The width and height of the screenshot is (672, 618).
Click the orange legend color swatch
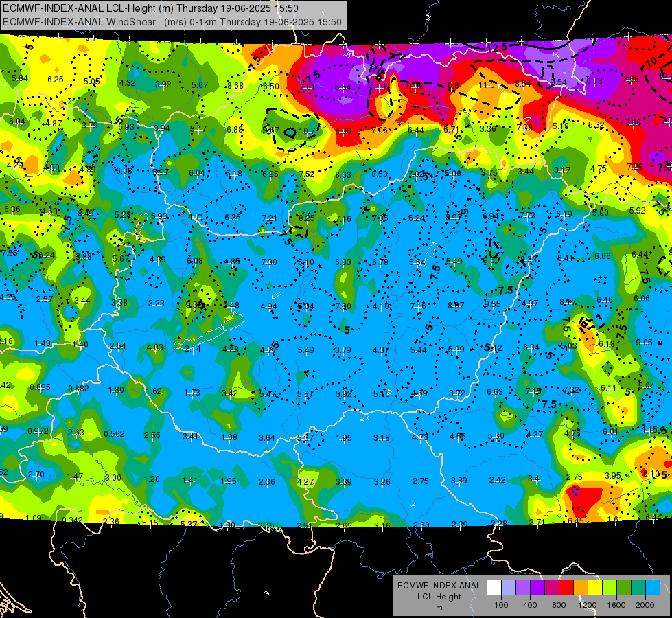pos(581,588)
